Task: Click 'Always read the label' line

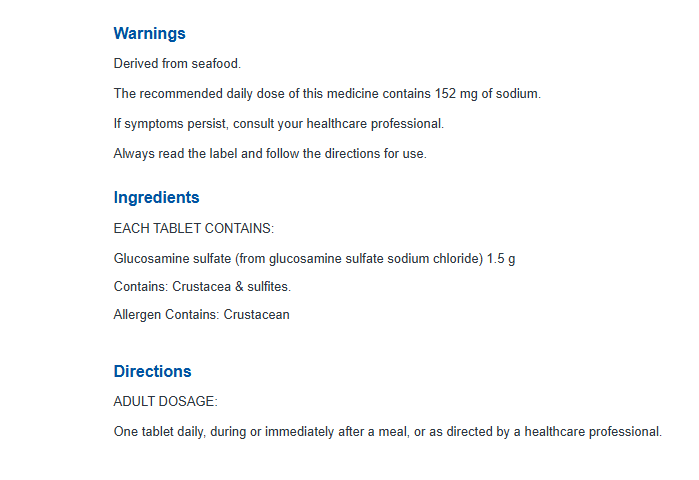Action: click(270, 153)
